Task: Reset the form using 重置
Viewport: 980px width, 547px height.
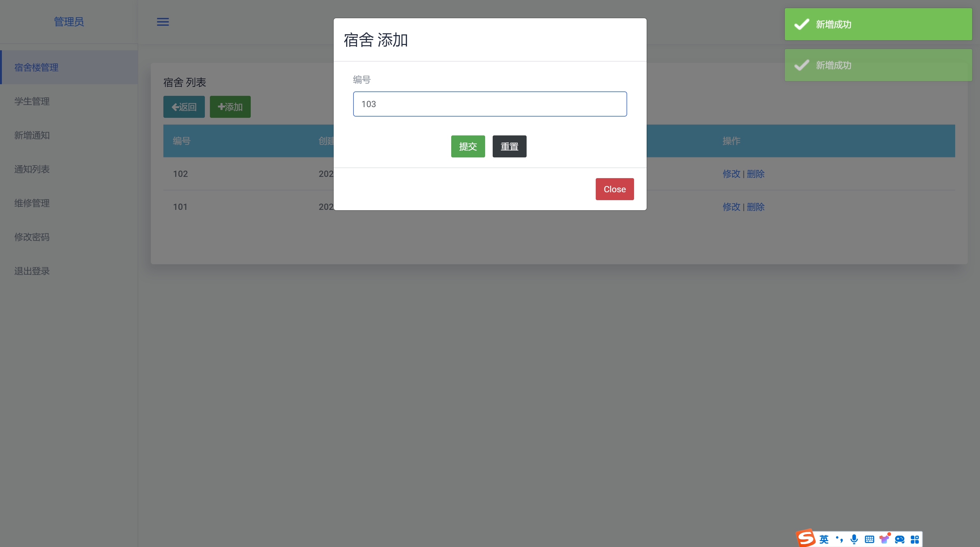Action: [x=509, y=146]
